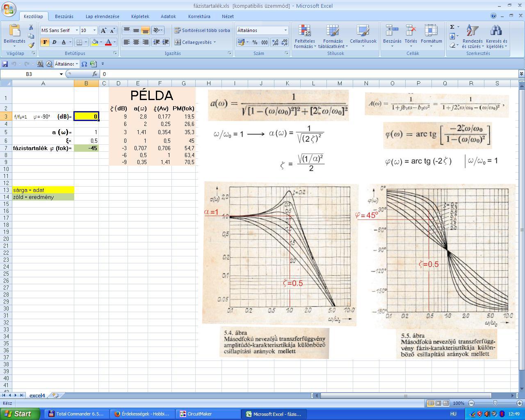
Task: Click the Office round button
Action: tap(9, 9)
